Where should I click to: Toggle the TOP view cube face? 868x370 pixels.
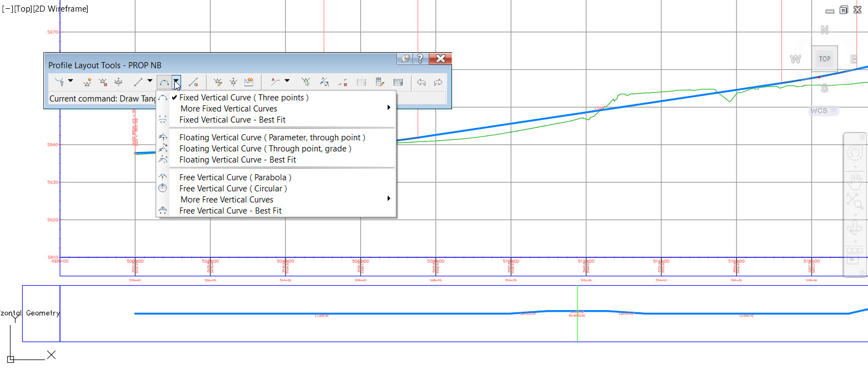(824, 58)
